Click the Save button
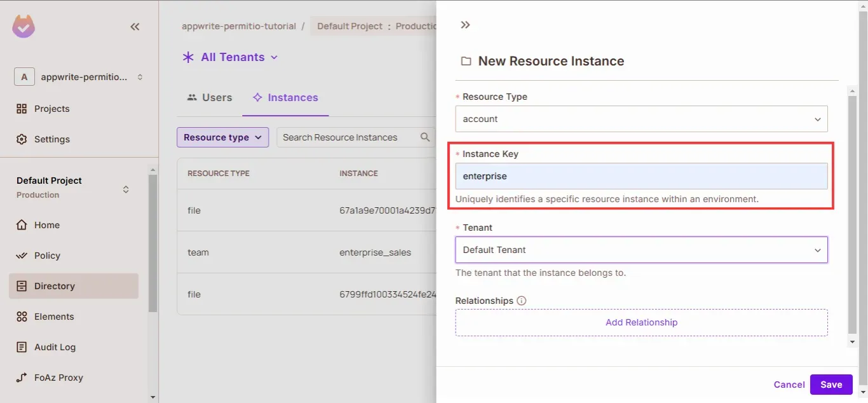Image resolution: width=868 pixels, height=403 pixels. (831, 385)
